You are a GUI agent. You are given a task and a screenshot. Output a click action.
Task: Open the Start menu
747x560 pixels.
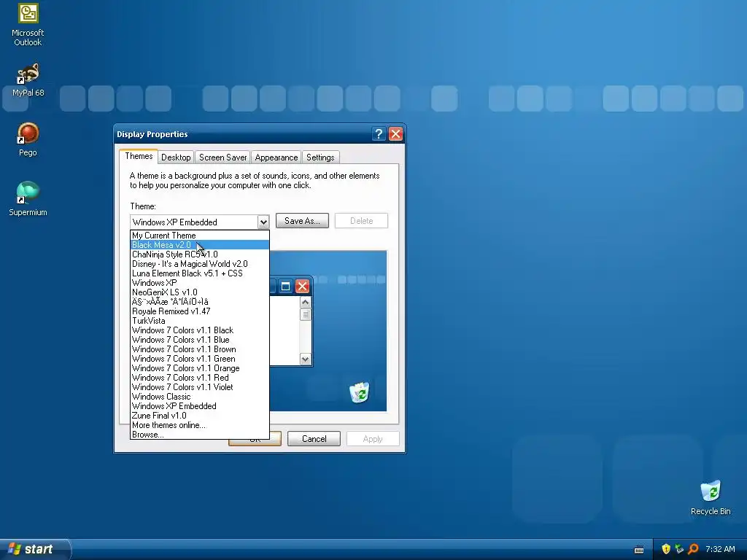coord(34,549)
